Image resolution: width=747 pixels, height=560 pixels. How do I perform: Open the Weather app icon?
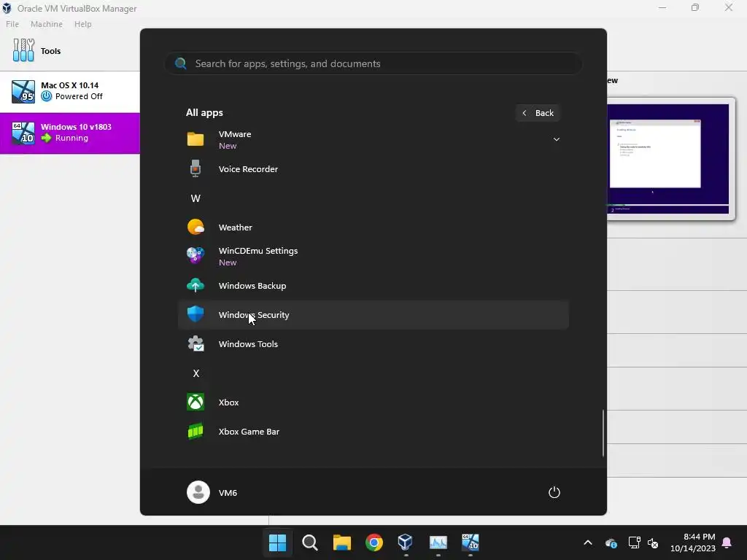pyautogui.click(x=196, y=227)
